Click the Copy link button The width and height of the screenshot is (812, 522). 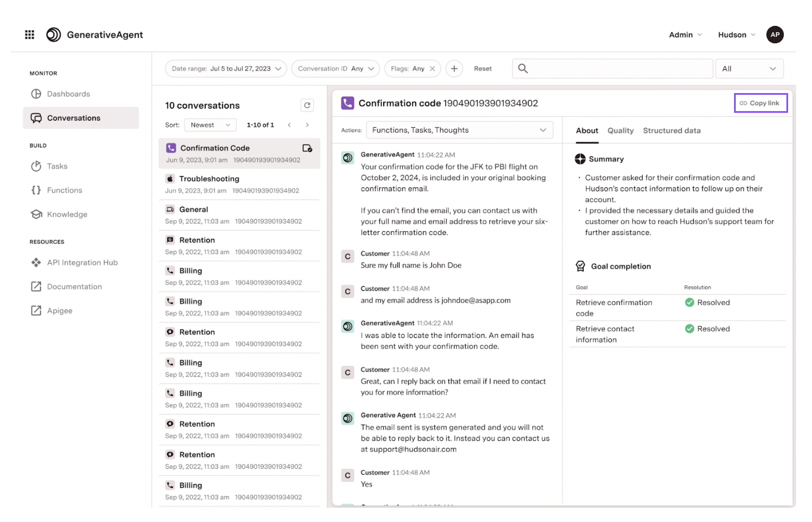click(x=760, y=103)
